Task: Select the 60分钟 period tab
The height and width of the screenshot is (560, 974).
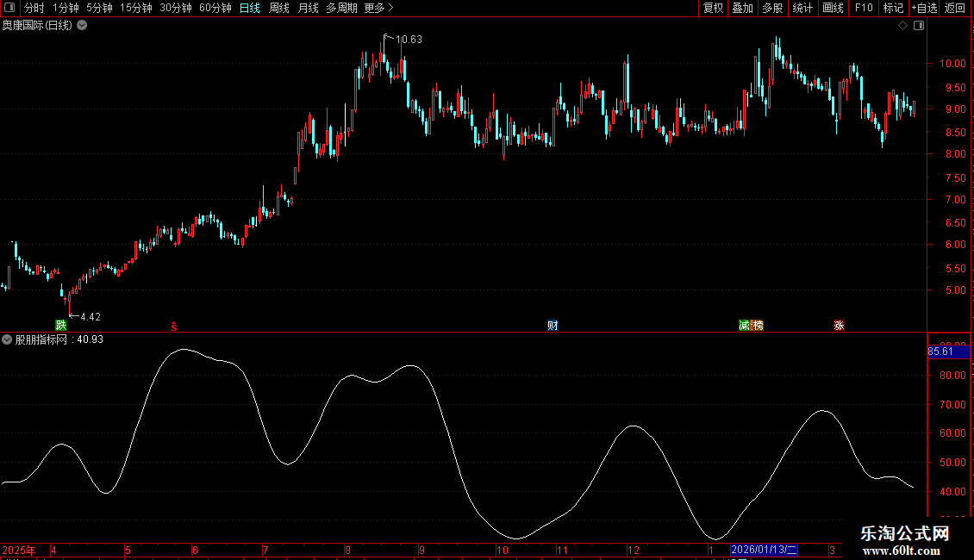Action: coord(215,8)
